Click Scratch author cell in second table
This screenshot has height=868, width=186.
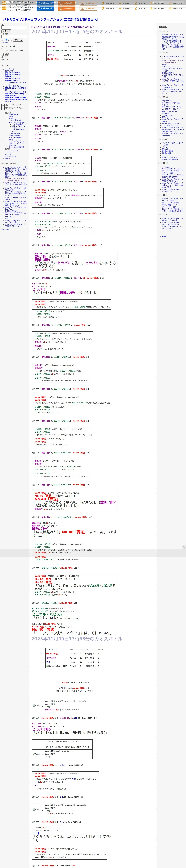74,666
